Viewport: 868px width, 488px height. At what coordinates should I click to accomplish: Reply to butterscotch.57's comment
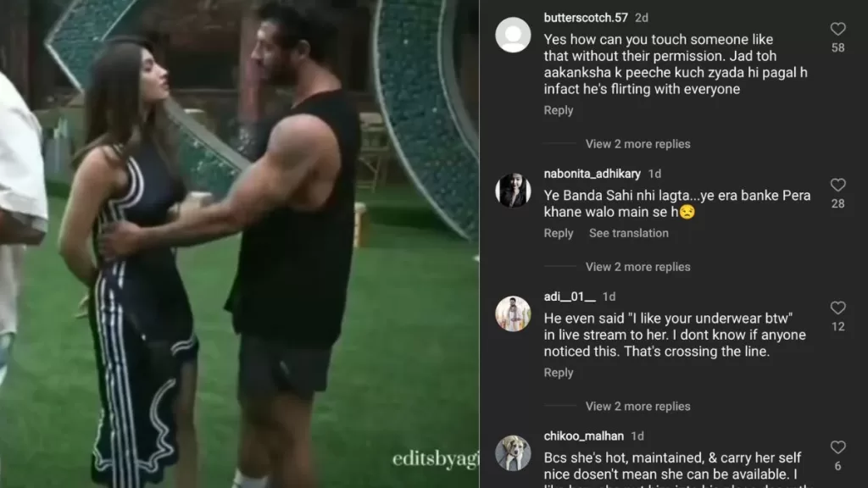click(x=558, y=110)
